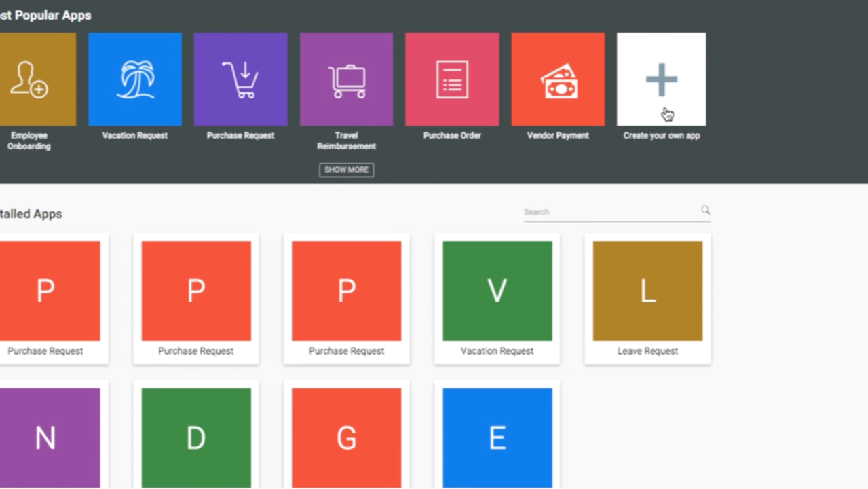Open the middle installed Purchase Request tile
Image resolution: width=868 pixels, height=489 pixels.
196,291
